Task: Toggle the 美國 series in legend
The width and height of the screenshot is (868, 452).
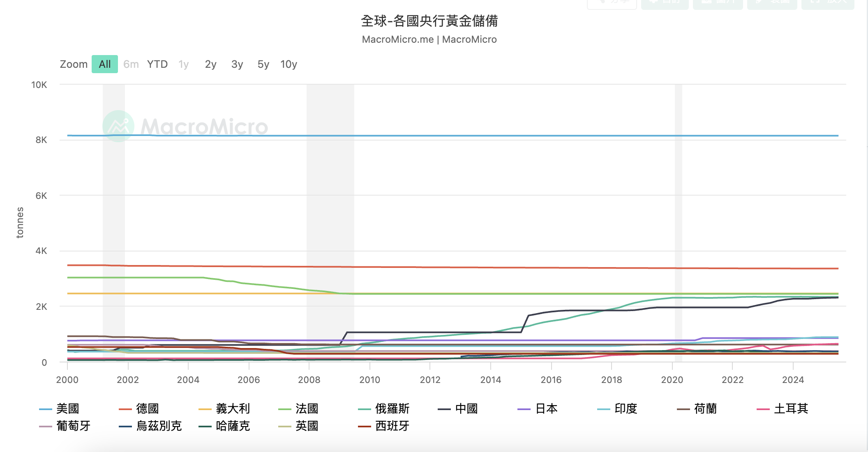Action: tap(59, 409)
